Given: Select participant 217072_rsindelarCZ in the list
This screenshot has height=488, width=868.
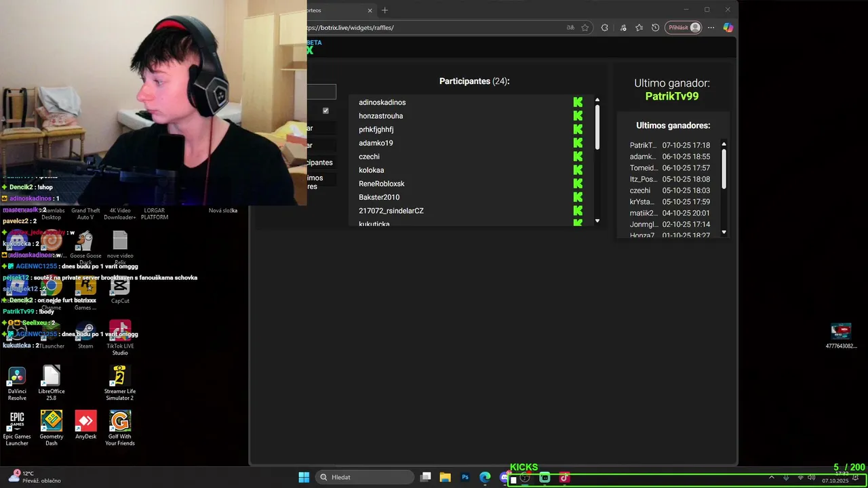Looking at the screenshot, I should 391,211.
